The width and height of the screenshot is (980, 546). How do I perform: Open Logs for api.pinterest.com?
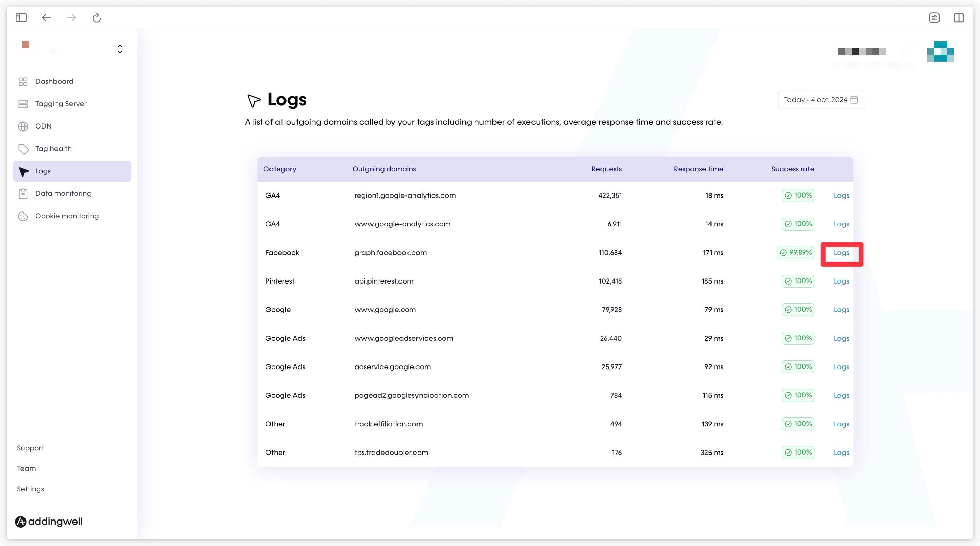click(x=841, y=281)
